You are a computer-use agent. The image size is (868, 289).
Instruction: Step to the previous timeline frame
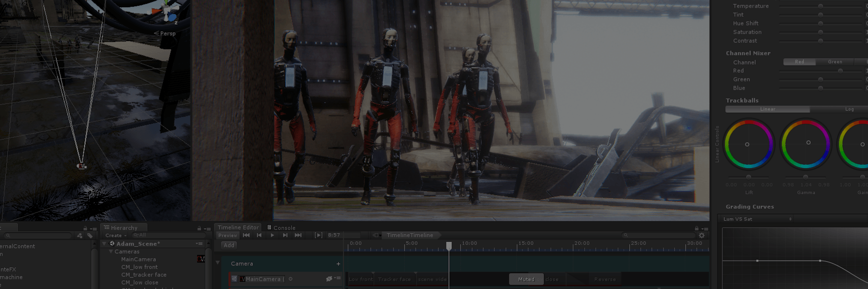259,235
